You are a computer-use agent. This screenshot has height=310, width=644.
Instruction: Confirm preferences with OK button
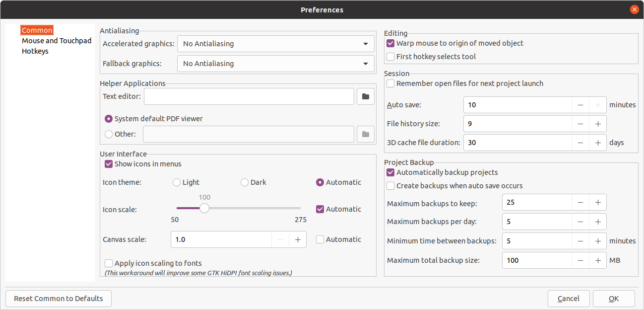[614, 299]
